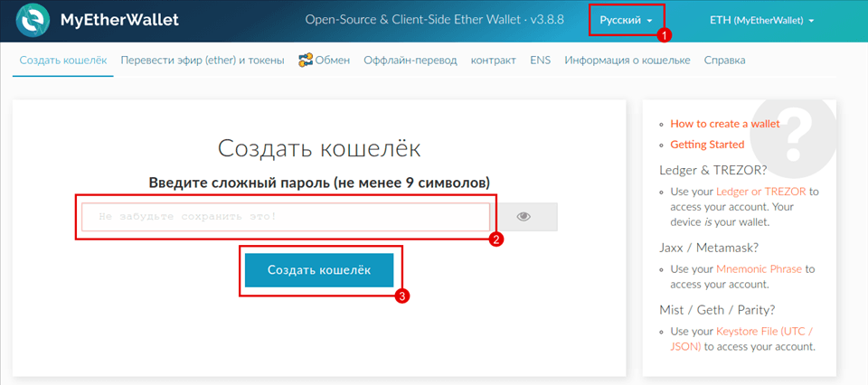Click the Введите сложный пароль label

point(319,182)
